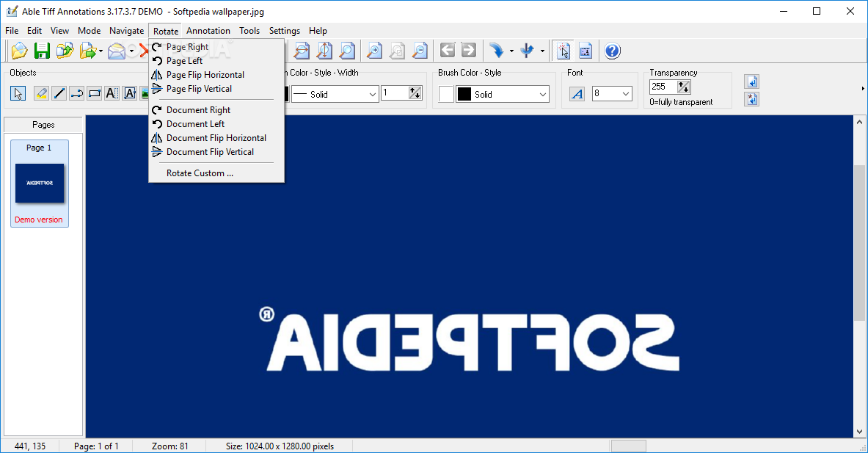The height and width of the screenshot is (453, 868).
Task: Open the Annotation menu
Action: 208,30
